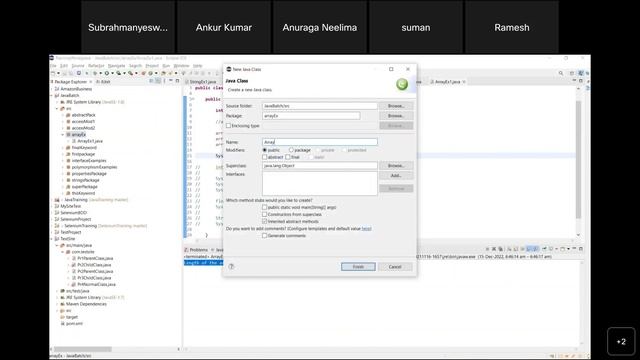Click the Finish button in New Java Class dialog
This screenshot has height=360, width=640.
tap(358, 267)
